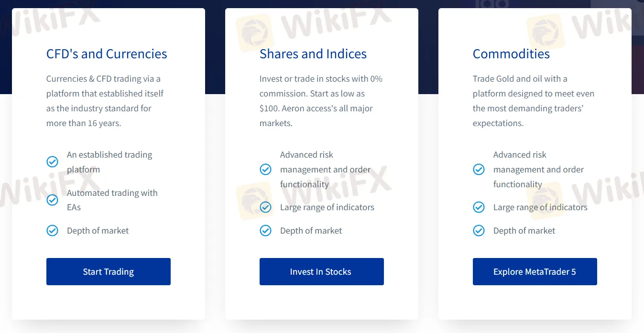Select the Commodities heading

tap(511, 54)
